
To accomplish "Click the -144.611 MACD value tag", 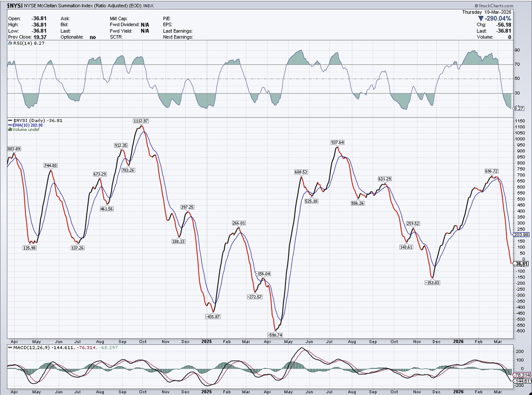I will click(522, 381).
